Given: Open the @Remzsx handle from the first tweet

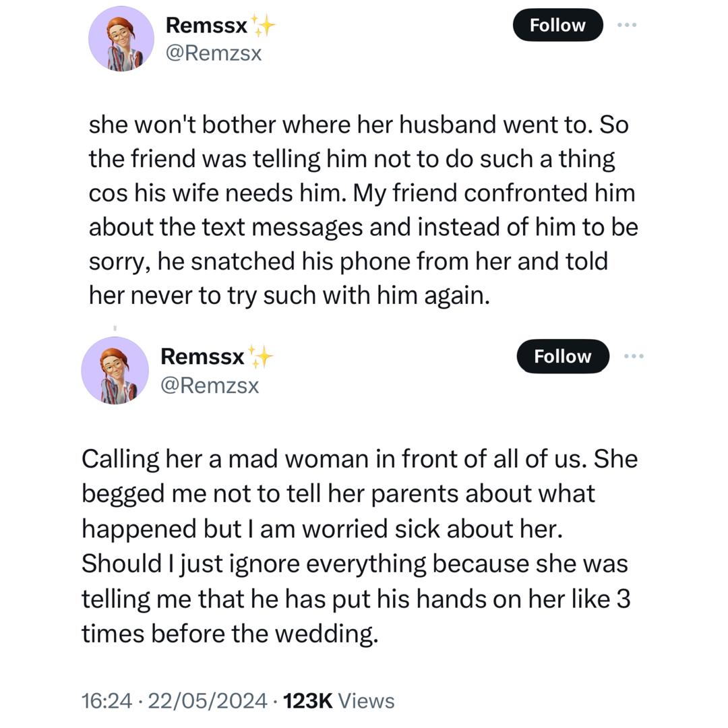Looking at the screenshot, I should point(214,53).
